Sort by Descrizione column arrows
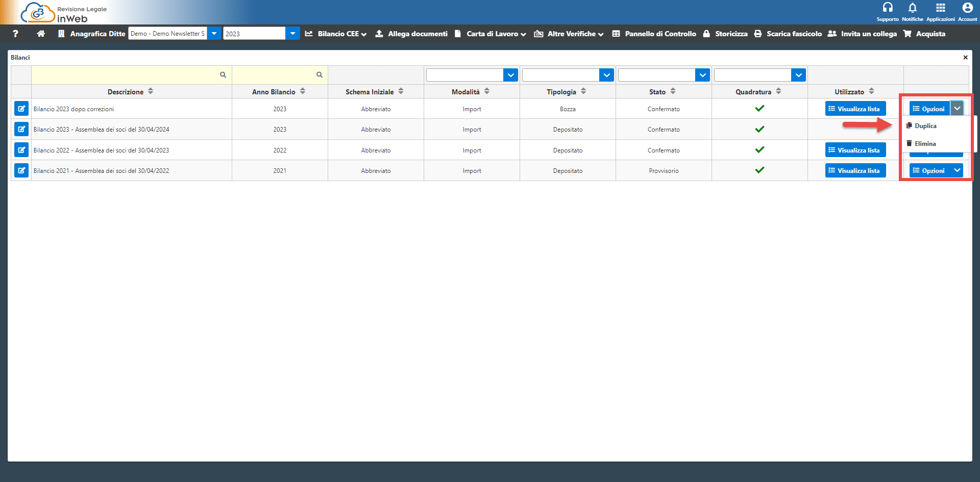 pos(151,91)
